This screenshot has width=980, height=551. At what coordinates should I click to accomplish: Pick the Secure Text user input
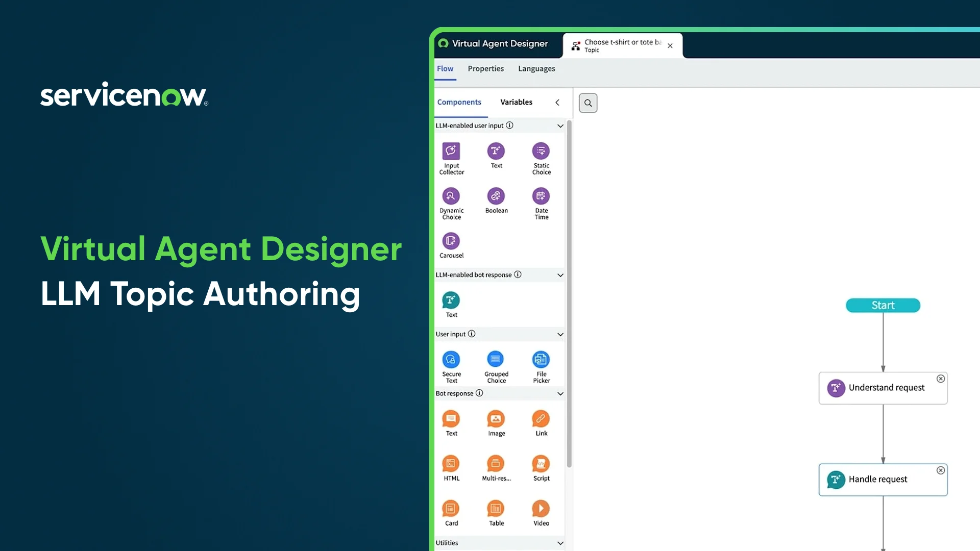[x=451, y=360]
